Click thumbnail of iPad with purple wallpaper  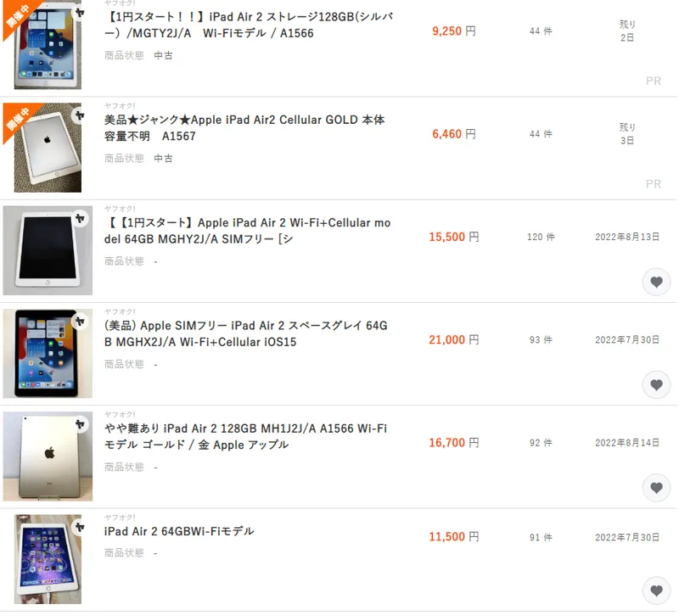[48, 559]
